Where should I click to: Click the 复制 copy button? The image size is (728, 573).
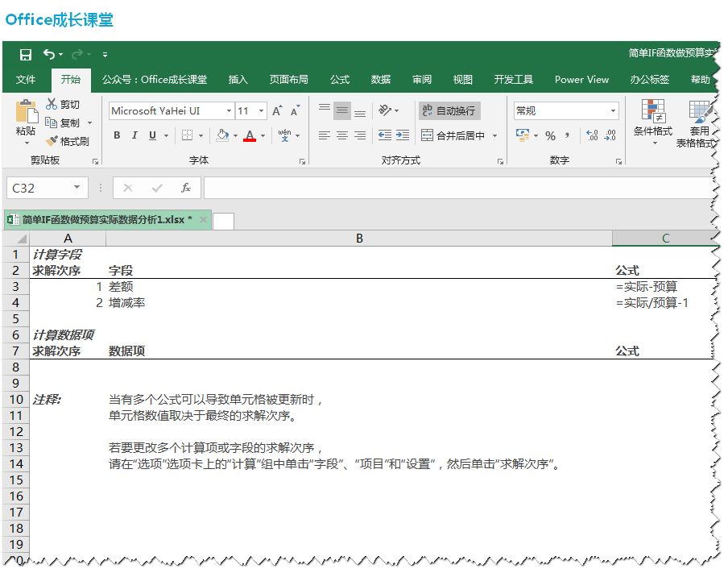click(63, 122)
